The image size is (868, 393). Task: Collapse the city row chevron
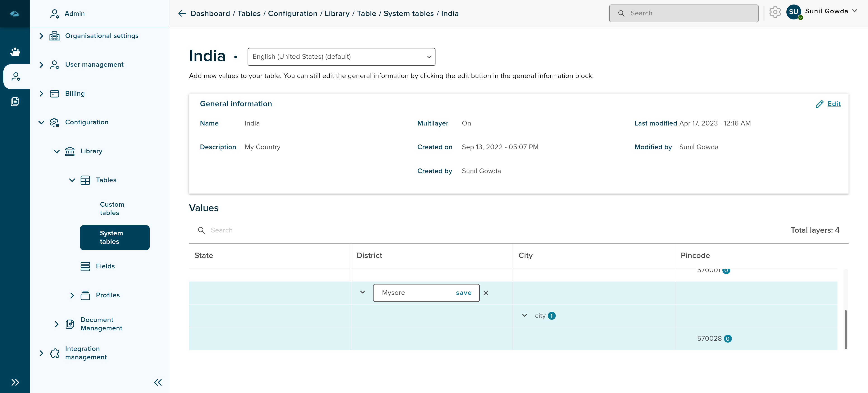coord(524,315)
